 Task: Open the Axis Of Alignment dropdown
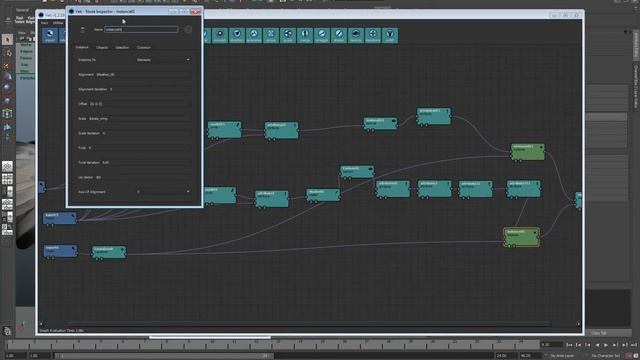coord(163,192)
